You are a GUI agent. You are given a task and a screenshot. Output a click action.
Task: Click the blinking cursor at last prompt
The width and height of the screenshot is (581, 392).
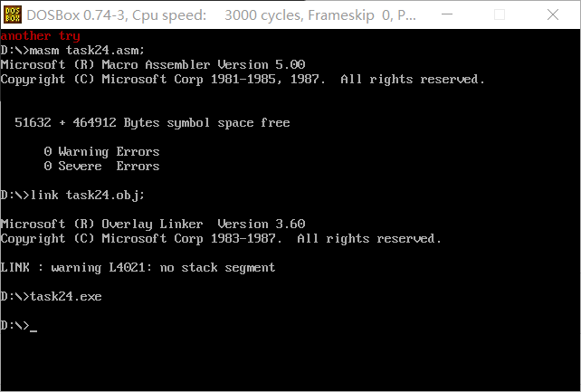(x=33, y=330)
